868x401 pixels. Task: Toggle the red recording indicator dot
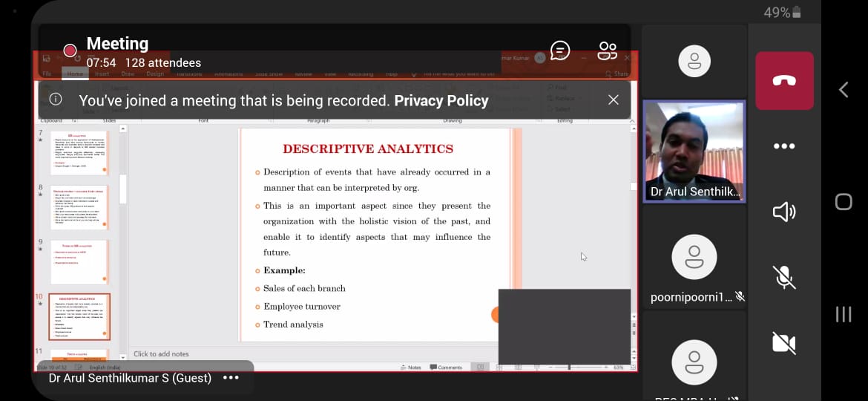click(x=70, y=50)
